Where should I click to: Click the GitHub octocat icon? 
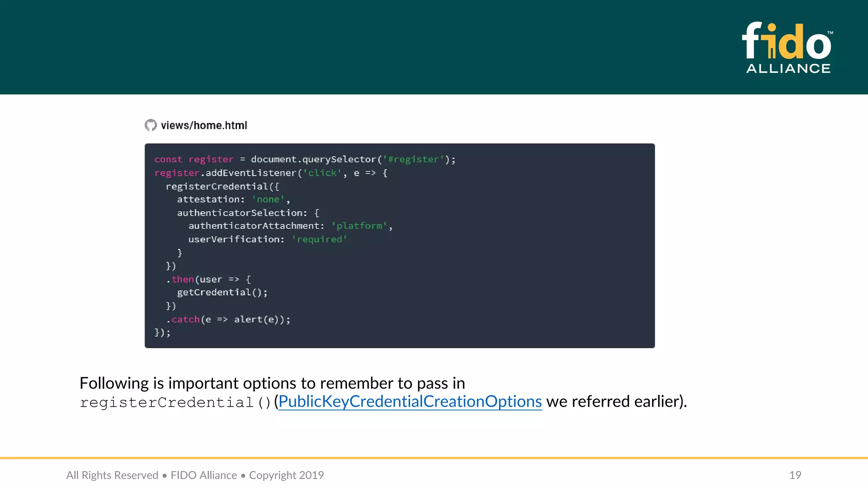(150, 125)
